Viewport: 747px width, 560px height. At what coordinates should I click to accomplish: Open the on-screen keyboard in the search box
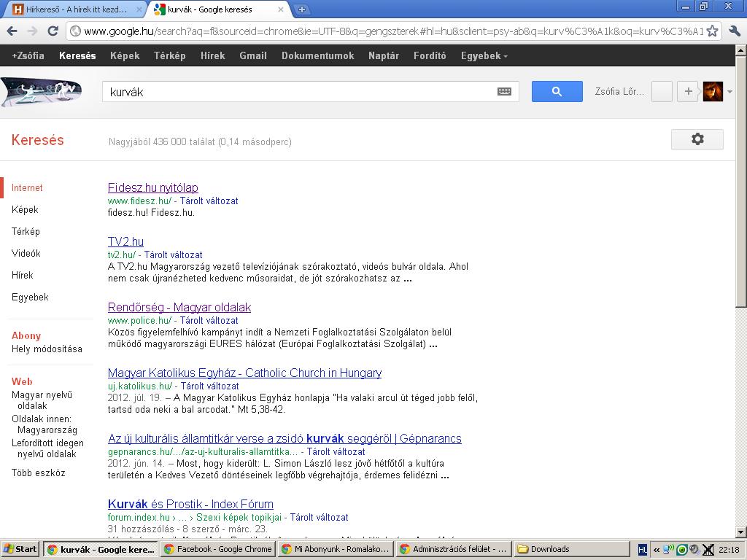(504, 91)
